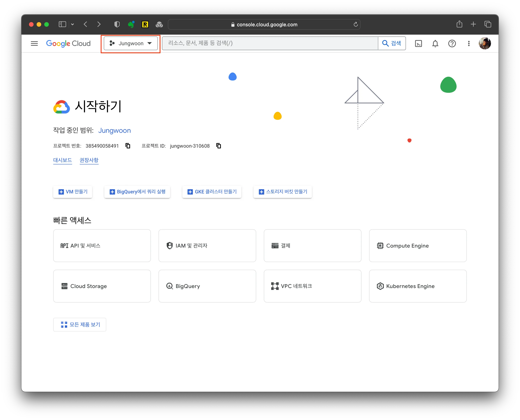520x420 pixels.
Task: Show Safari tab overview
Action: tap(488, 24)
